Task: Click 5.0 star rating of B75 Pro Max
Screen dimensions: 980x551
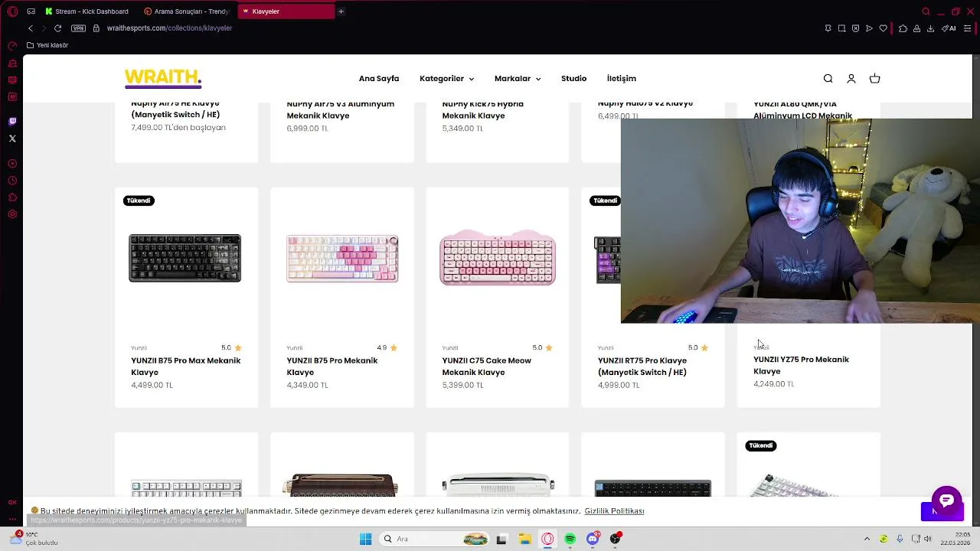Action: tap(231, 347)
